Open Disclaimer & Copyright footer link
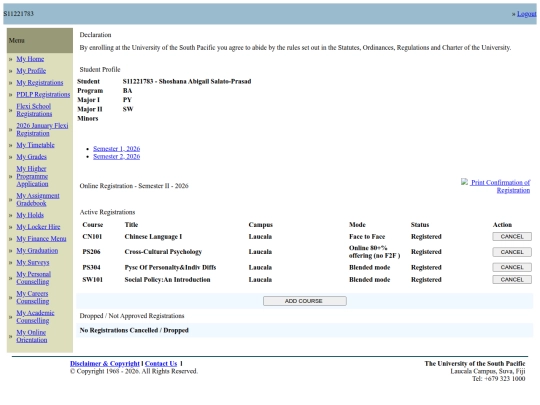Viewport: 540px width, 405px height. (105, 364)
